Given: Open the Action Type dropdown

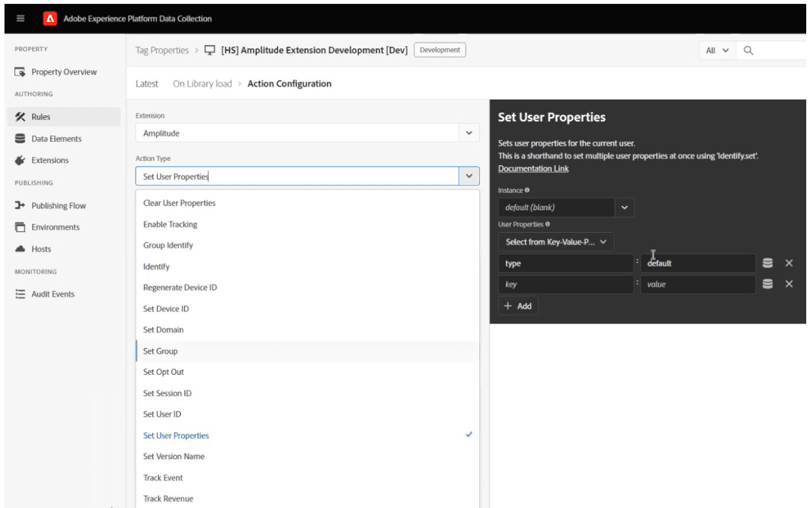Looking at the screenshot, I should pyautogui.click(x=469, y=174).
